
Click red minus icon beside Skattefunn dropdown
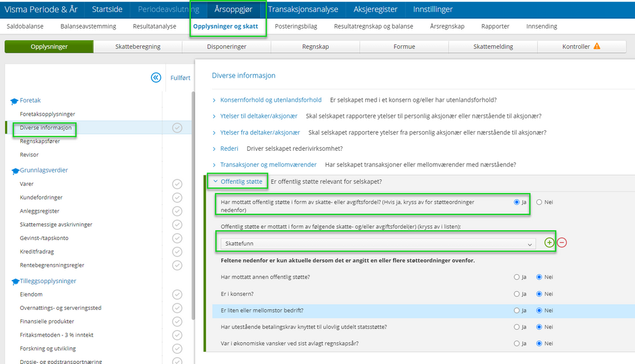coord(562,242)
